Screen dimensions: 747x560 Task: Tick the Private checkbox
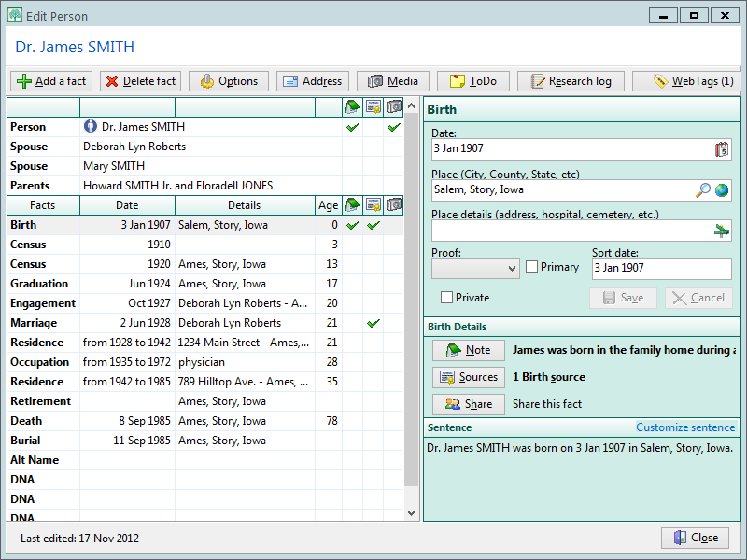pyautogui.click(x=447, y=298)
